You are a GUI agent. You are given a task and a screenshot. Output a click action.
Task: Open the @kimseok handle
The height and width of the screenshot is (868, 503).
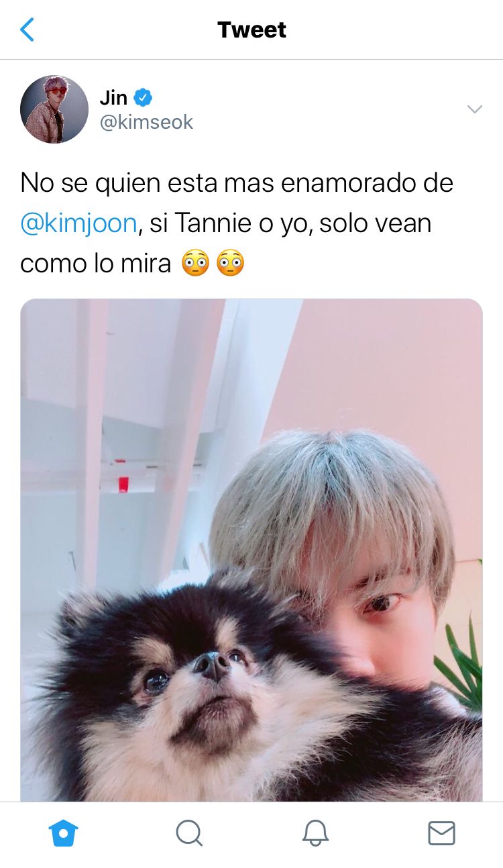click(x=146, y=122)
